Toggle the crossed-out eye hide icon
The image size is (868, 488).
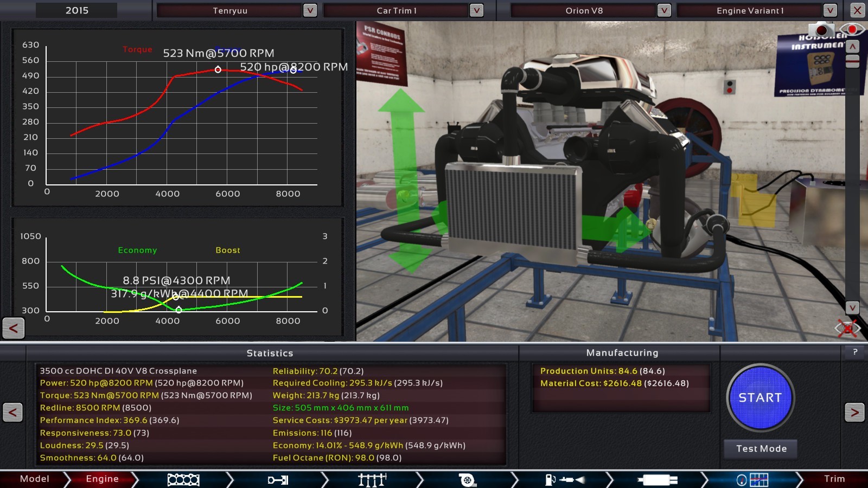coord(847,328)
